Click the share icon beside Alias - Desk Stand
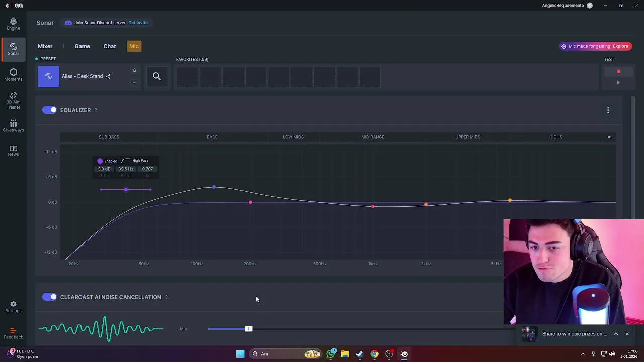This screenshot has width=644, height=362. [108, 76]
